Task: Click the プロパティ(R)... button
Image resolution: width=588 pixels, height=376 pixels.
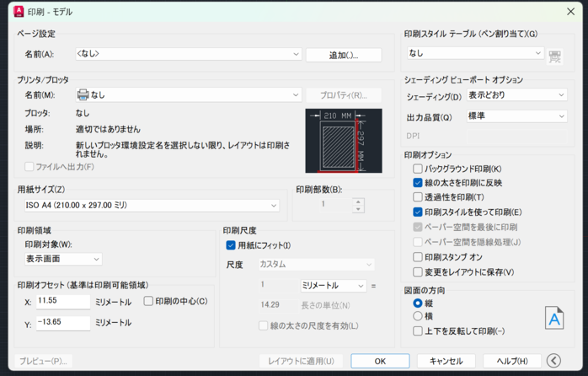Action: point(344,95)
